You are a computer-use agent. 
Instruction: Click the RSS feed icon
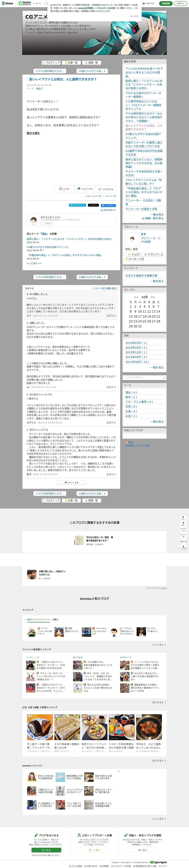point(127,442)
